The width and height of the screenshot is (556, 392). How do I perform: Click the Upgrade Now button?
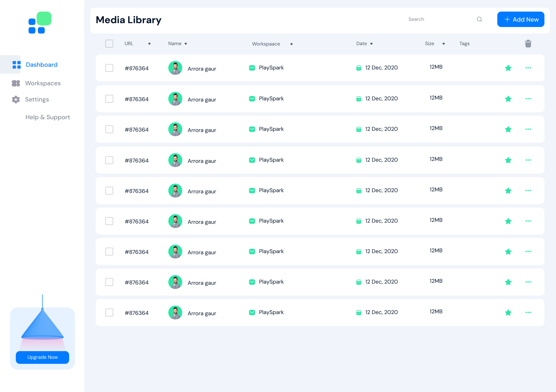click(42, 357)
